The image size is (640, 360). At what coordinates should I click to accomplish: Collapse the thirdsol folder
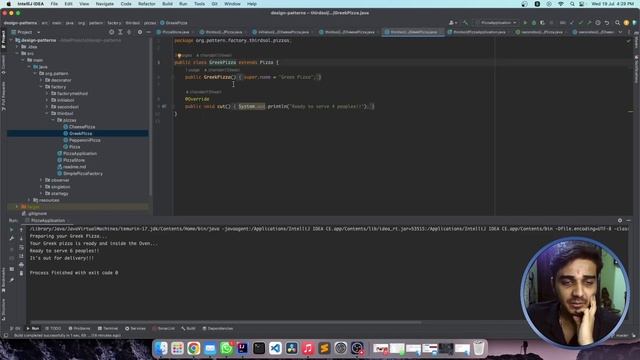pos(47,113)
